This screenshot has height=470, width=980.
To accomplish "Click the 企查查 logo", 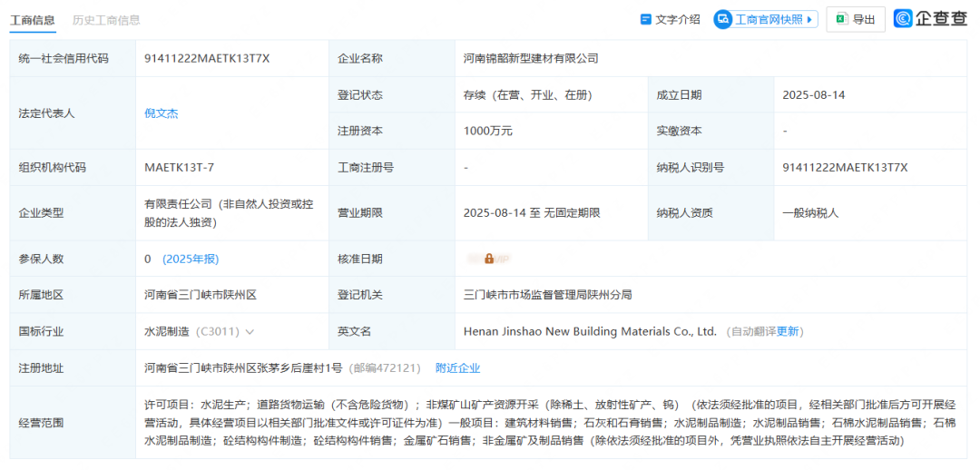I will pyautogui.click(x=931, y=19).
